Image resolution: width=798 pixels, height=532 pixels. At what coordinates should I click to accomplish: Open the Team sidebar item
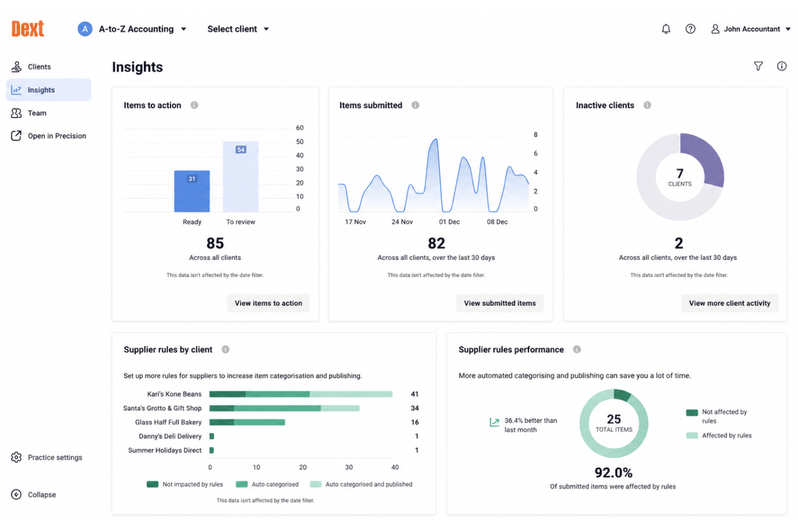tap(49, 113)
